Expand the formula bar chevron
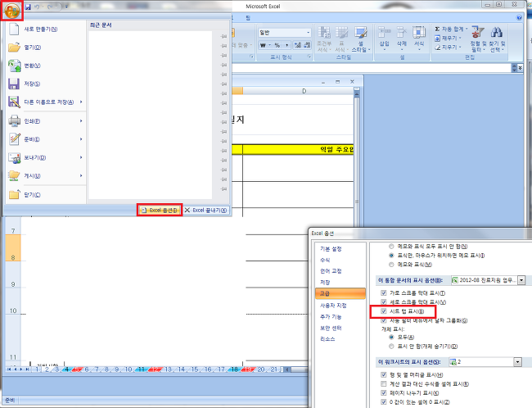This screenshot has width=532, height=408. click(x=520, y=68)
